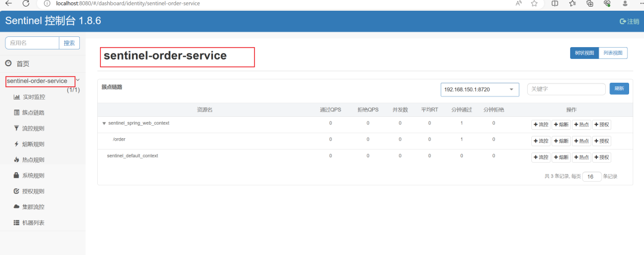Screen dimensions: 644x255
Task: Open the collections icon in browser toolbar
Action: [x=590, y=4]
